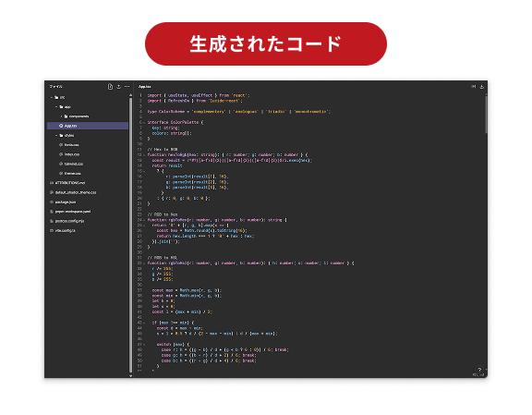Click the file tree scrollbar down arrow
This screenshot has height=415, width=532.
click(131, 375)
